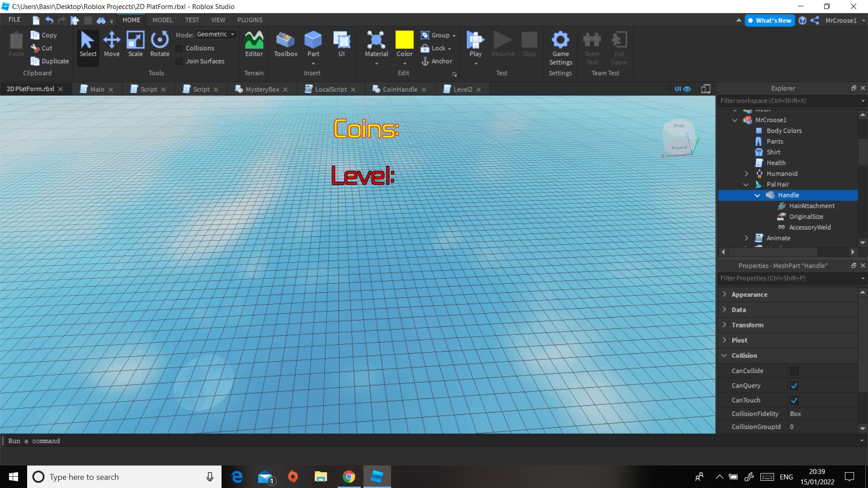Click the Undo arrow in quick access bar

49,20
